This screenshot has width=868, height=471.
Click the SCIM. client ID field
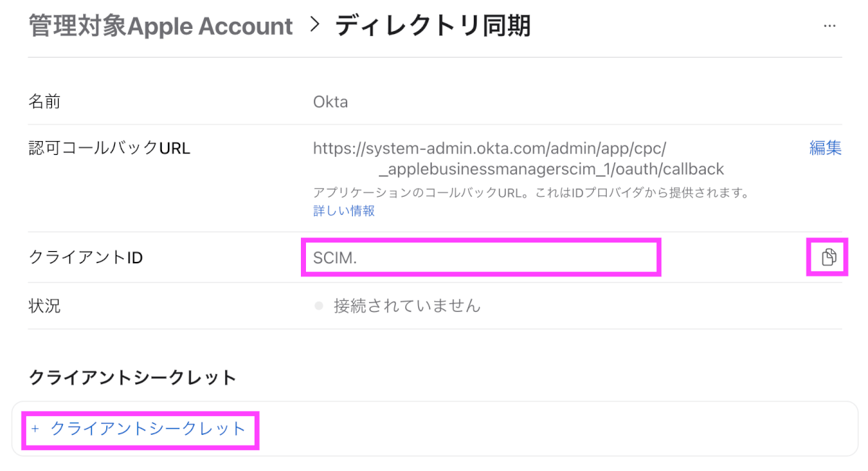click(480, 258)
